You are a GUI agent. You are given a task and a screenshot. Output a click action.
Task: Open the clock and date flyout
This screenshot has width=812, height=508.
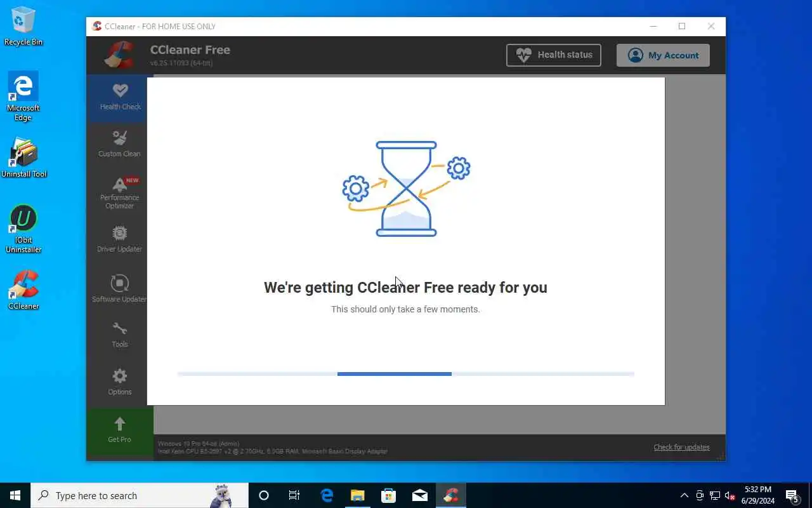[758, 495]
